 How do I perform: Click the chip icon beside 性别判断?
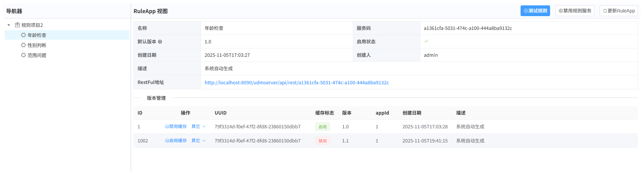23,45
